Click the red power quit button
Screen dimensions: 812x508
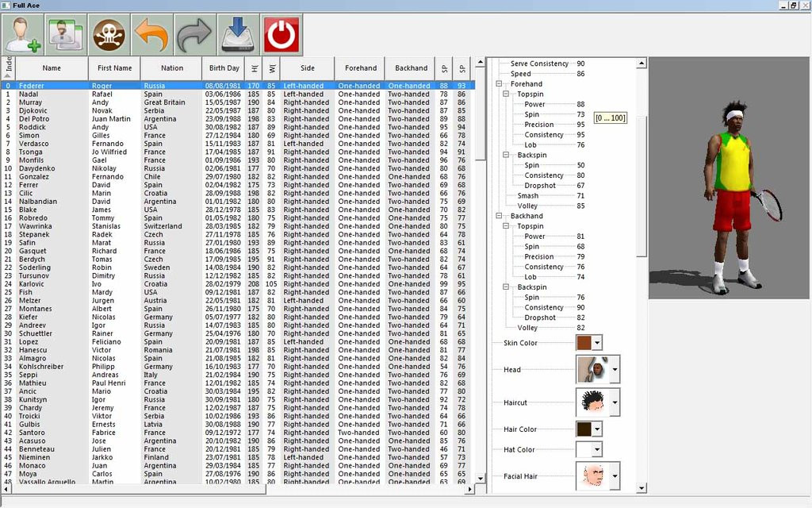tap(282, 35)
